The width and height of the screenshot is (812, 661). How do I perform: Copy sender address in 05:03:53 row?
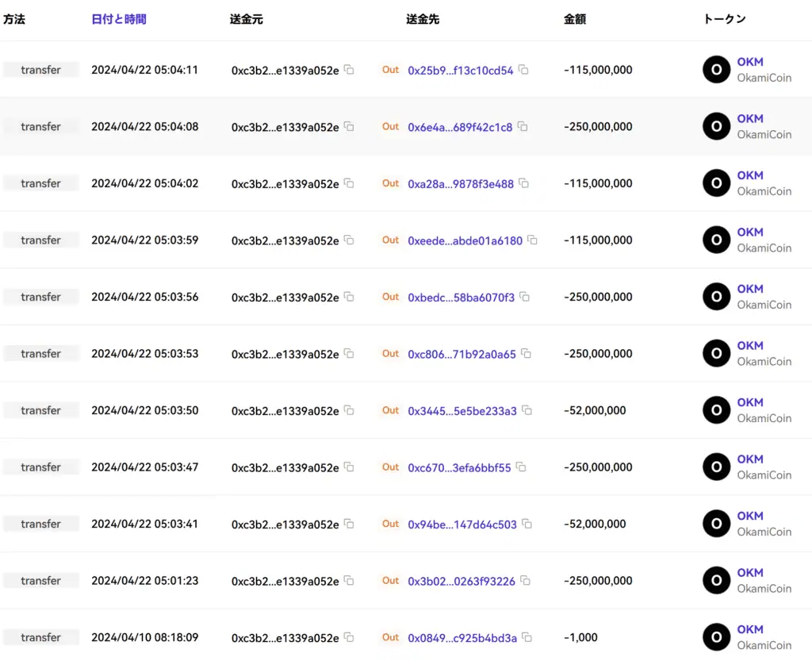[349, 353]
